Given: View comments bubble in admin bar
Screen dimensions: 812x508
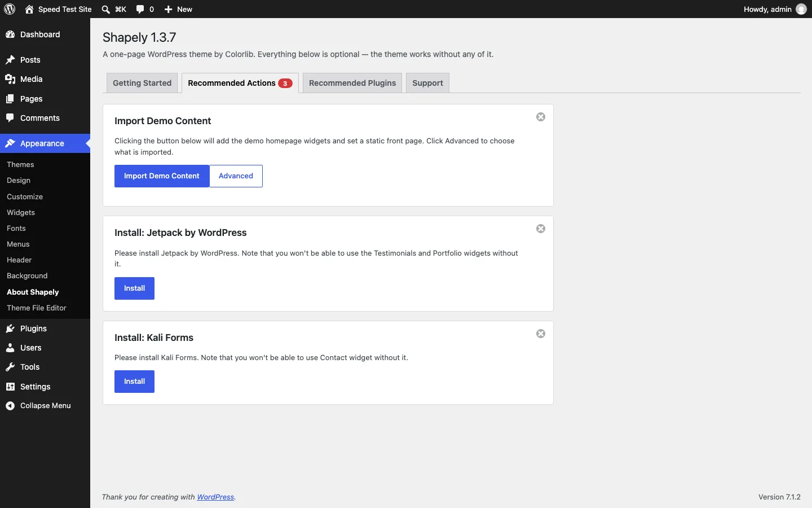Looking at the screenshot, I should (x=145, y=9).
